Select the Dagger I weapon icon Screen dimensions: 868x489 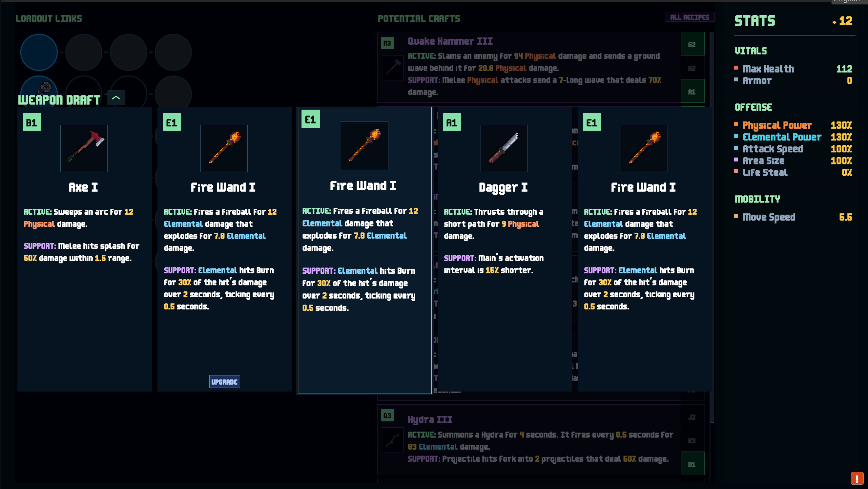(504, 148)
